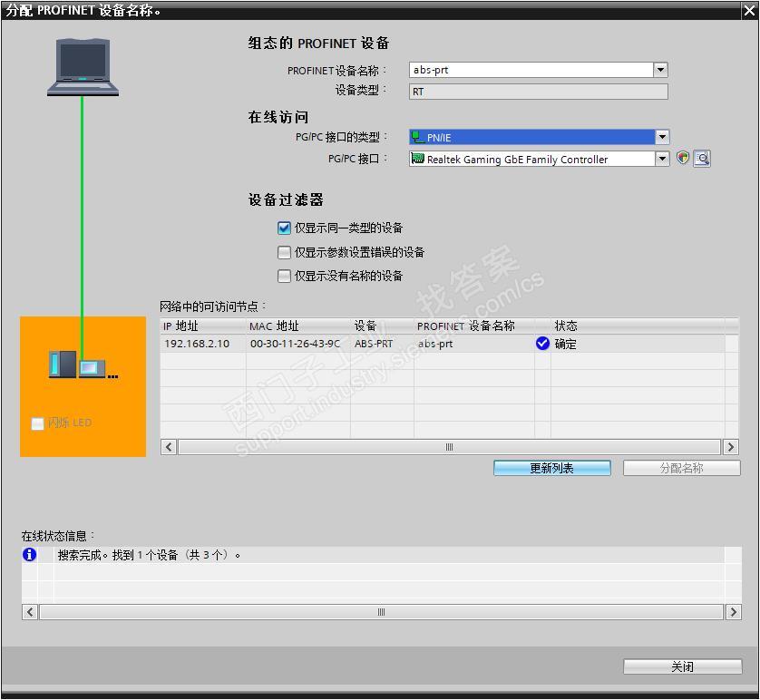Click status info horizontal scrollbar thumb
The height and width of the screenshot is (700, 760).
coord(381,612)
